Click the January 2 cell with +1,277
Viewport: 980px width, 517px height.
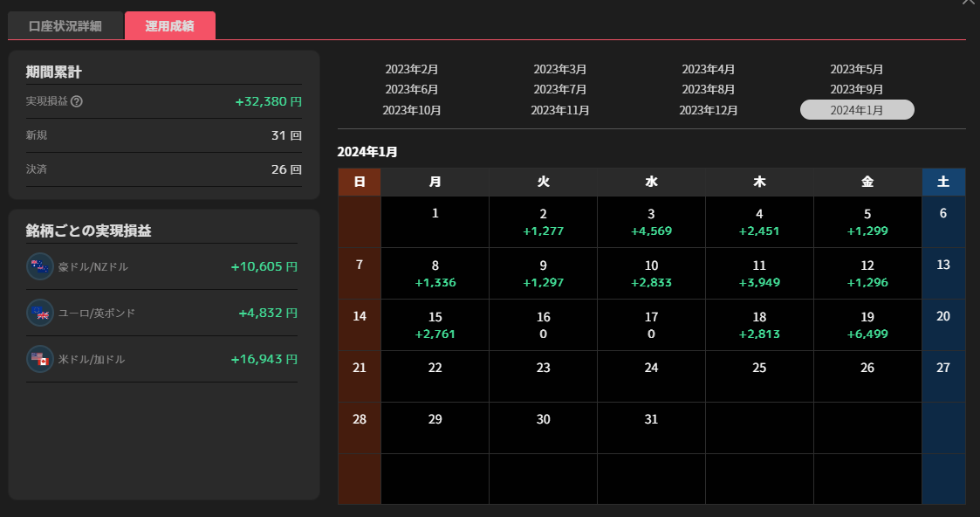point(543,222)
